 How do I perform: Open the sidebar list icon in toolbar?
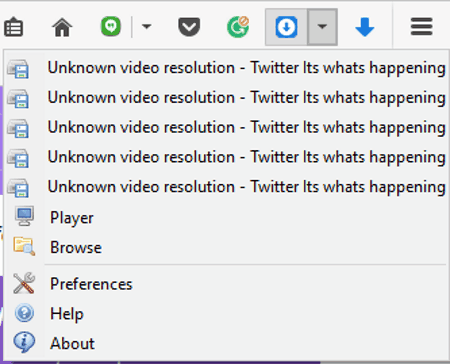(13, 27)
